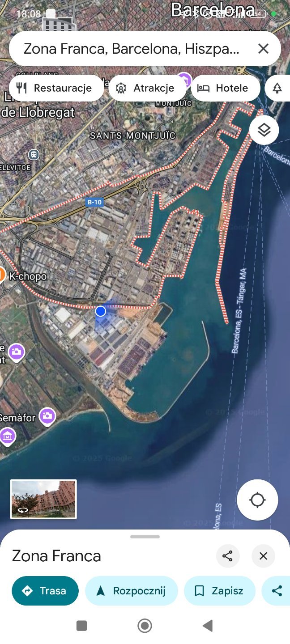Image resolution: width=290 pixels, height=644 pixels.
Task: Select the Hotele category chip
Action: pyautogui.click(x=226, y=88)
